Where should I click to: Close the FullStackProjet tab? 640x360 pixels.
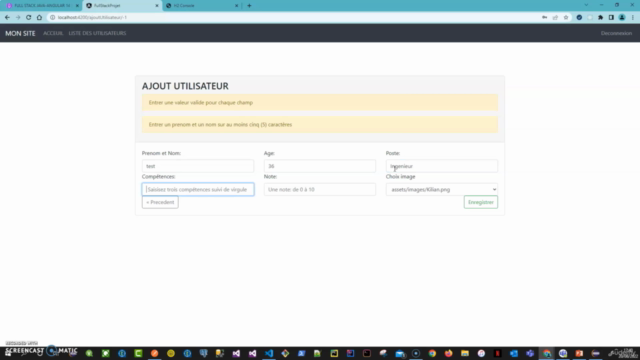(157, 6)
